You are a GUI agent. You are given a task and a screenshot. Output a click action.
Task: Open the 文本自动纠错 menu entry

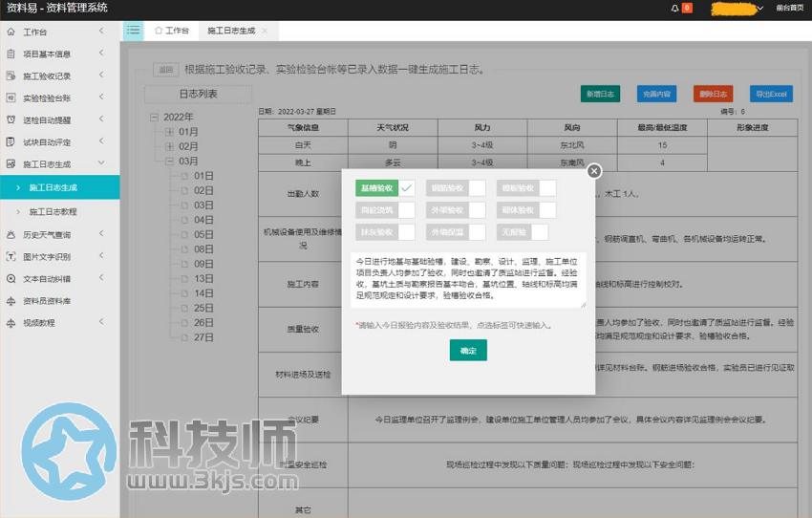(x=47, y=279)
